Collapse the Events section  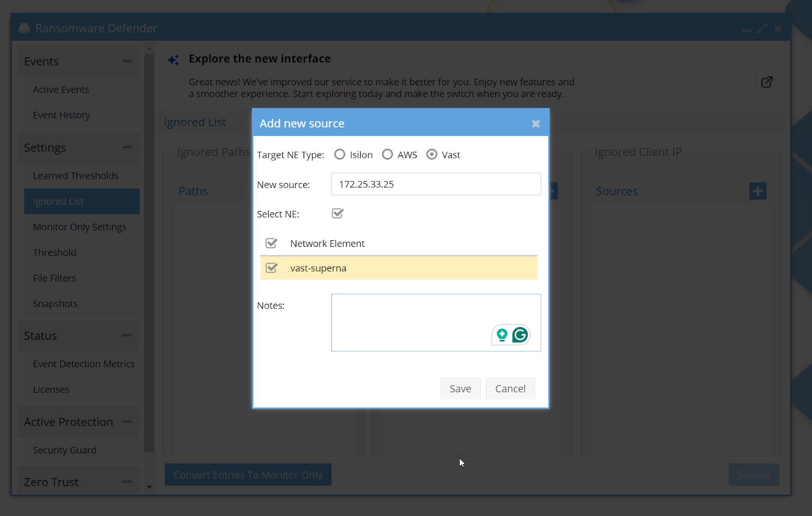pyautogui.click(x=127, y=61)
